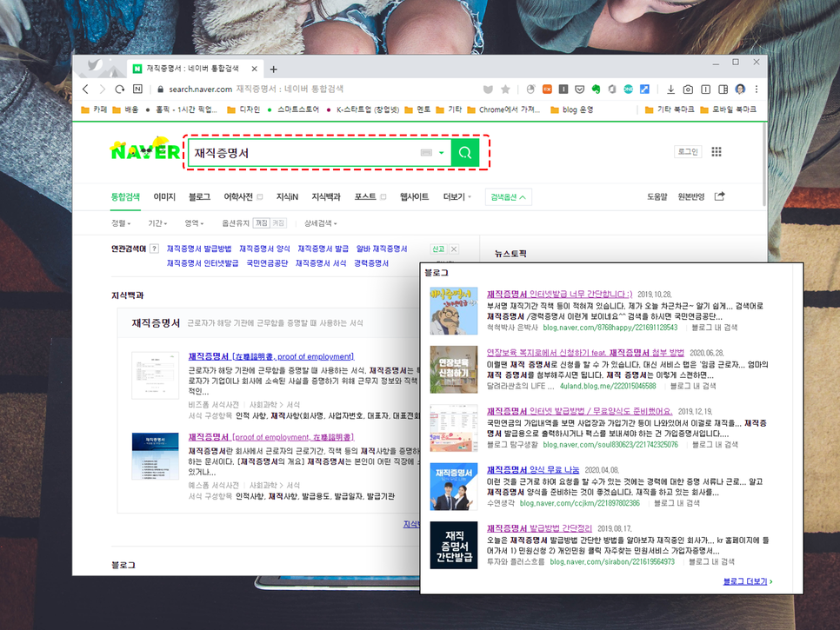Open a new tab with plus button

pos(273,69)
